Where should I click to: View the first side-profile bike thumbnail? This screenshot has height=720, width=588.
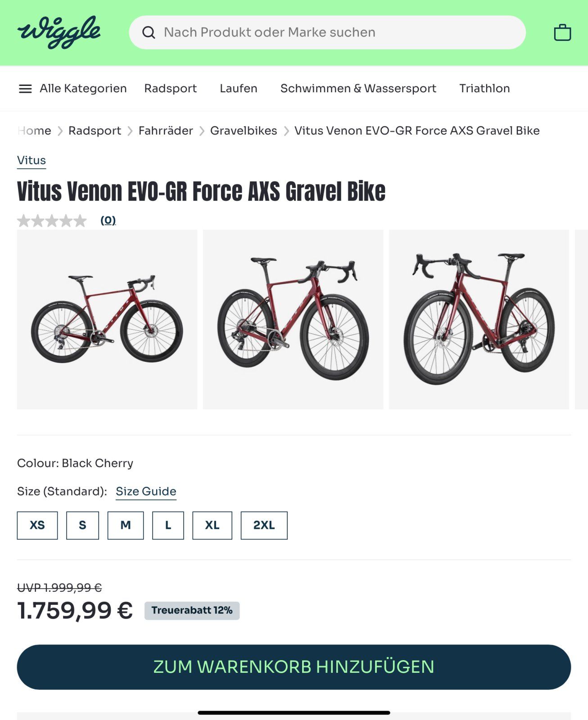pyautogui.click(x=107, y=319)
